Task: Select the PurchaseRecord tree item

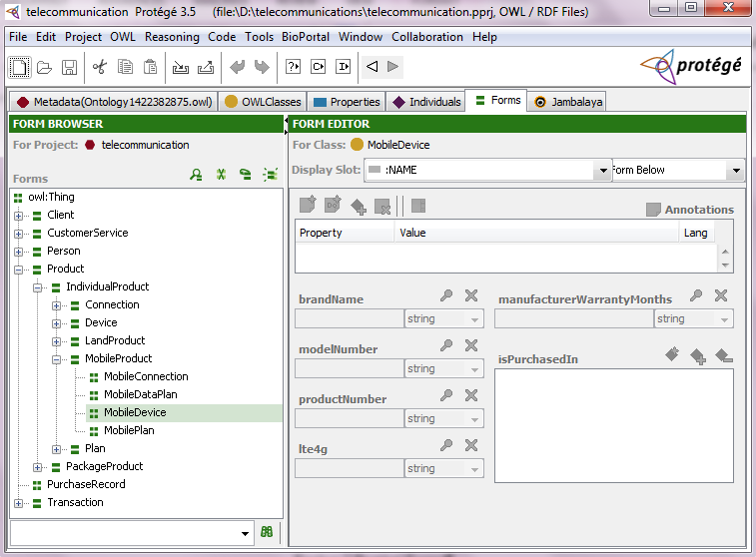Action: click(86, 484)
